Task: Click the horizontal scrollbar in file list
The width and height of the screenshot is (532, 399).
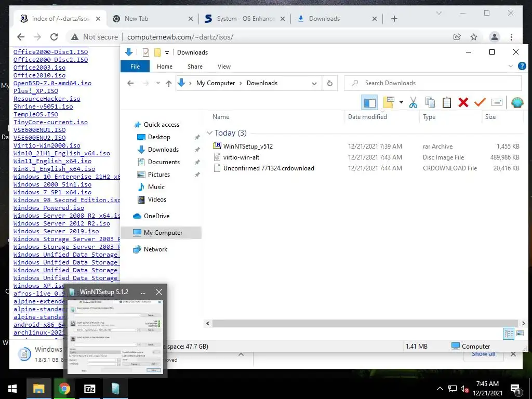Action: pyautogui.click(x=365, y=323)
